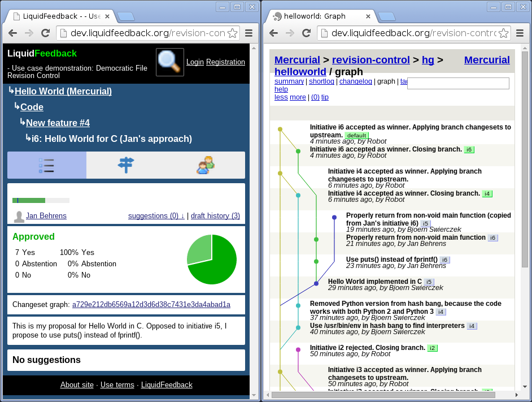Click the user silhouette icon beside Jan Behrens

tap(18, 215)
